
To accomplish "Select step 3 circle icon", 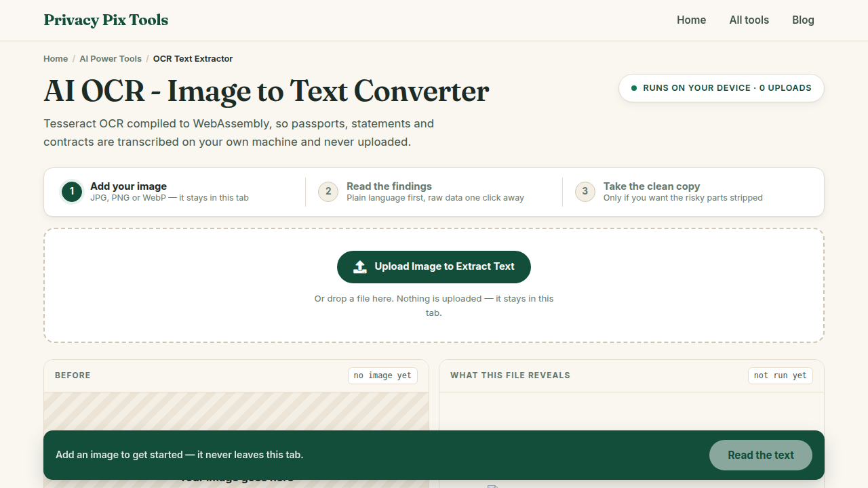I will click(585, 192).
